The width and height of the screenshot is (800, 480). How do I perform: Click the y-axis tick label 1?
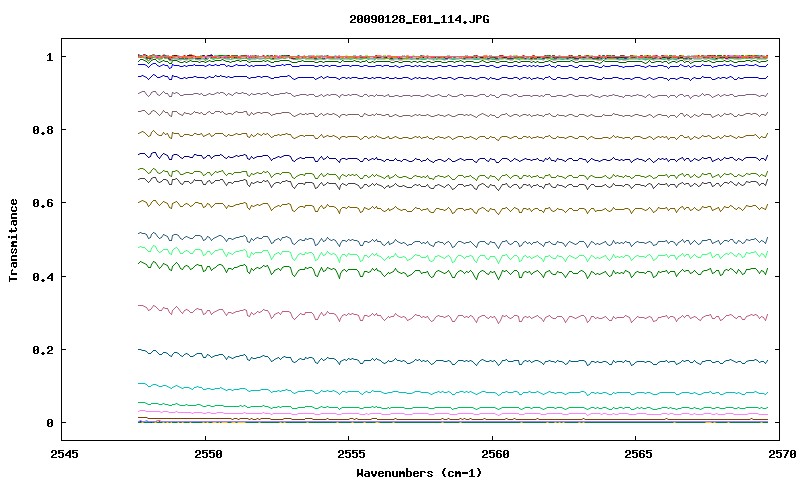(x=49, y=57)
